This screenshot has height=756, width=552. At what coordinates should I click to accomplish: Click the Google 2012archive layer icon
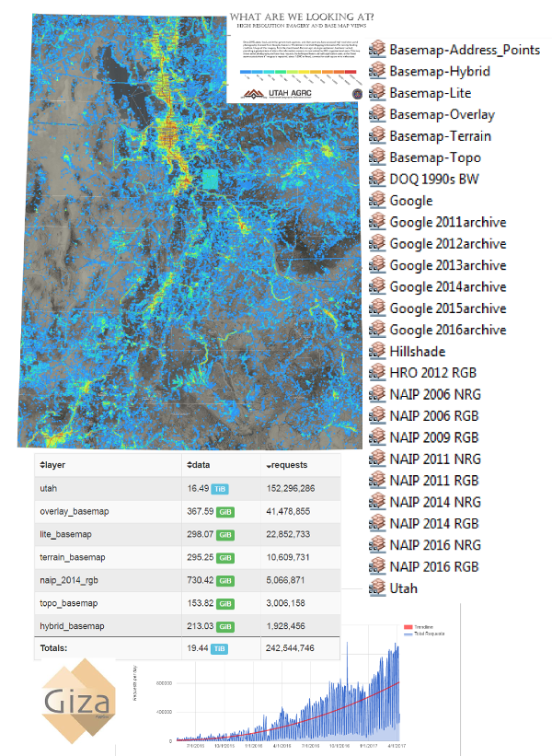[x=377, y=243]
